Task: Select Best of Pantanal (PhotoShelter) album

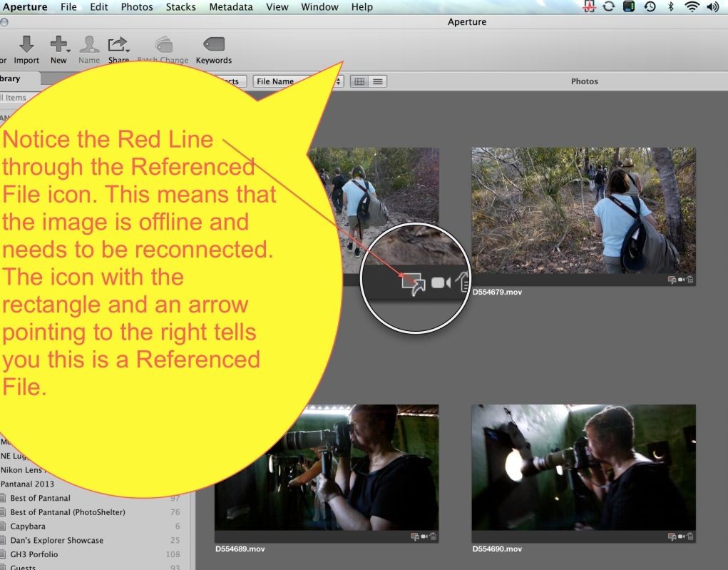Action: click(68, 512)
